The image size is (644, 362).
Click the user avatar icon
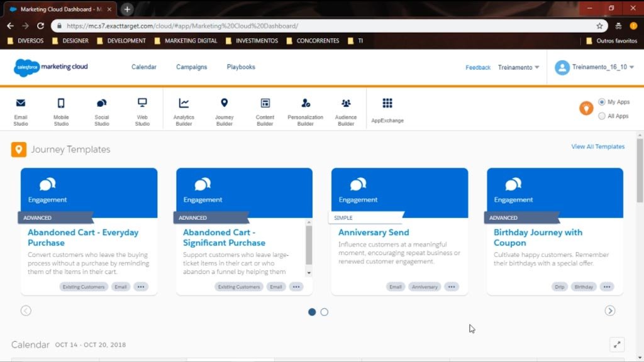pos(562,67)
